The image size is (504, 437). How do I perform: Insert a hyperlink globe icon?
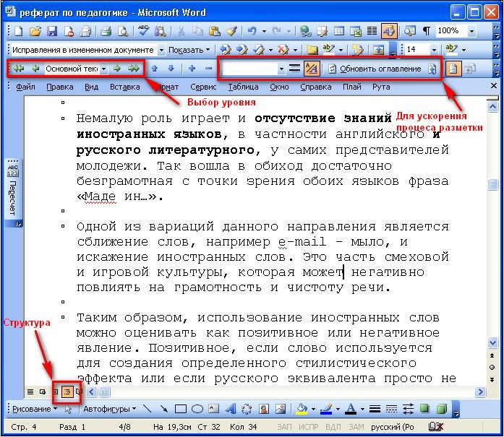pyautogui.click(x=305, y=31)
